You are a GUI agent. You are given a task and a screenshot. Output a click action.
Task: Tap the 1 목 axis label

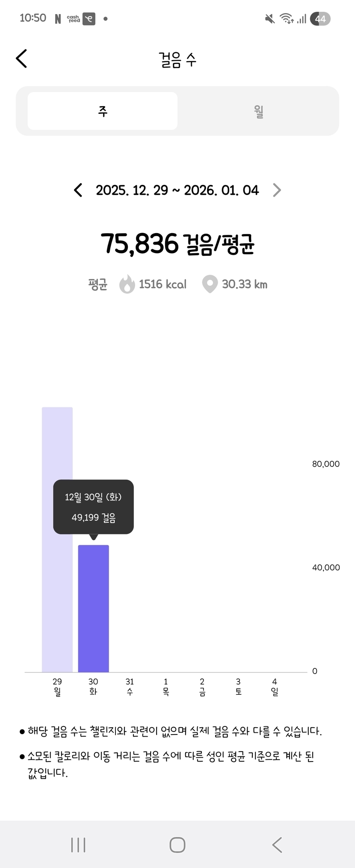click(x=166, y=686)
